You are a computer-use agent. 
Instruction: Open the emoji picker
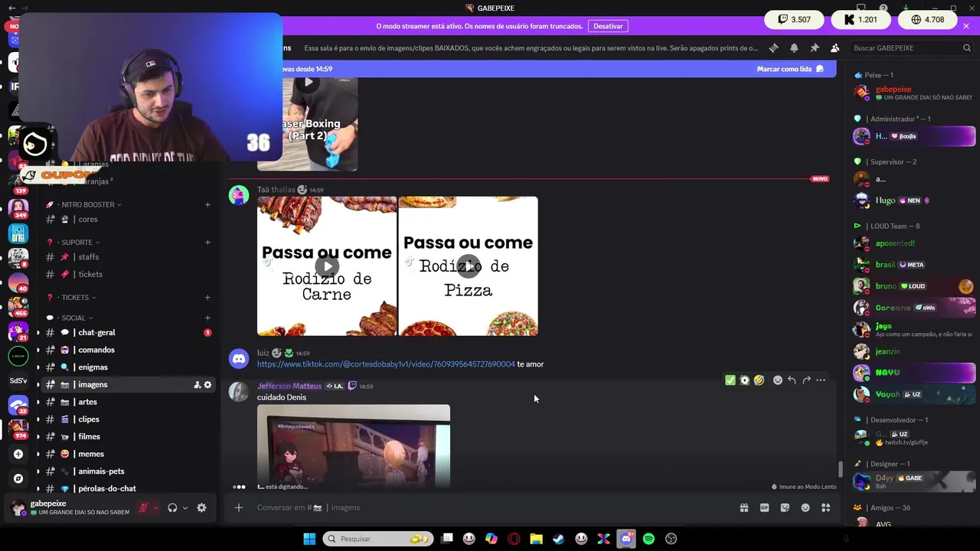(805, 507)
